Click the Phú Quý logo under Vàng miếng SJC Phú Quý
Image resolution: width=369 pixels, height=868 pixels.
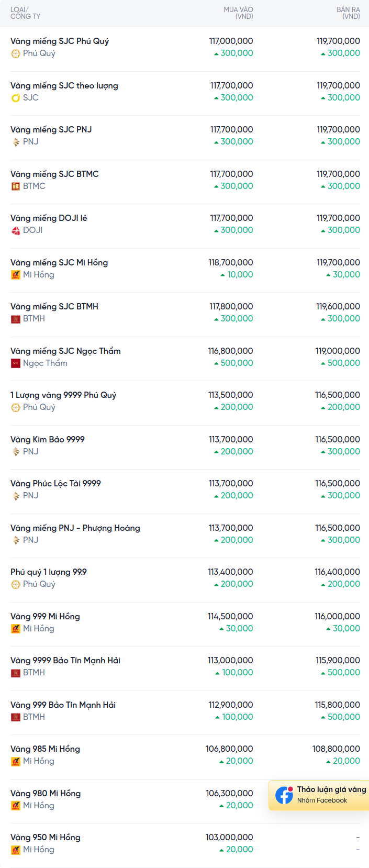coord(16,53)
